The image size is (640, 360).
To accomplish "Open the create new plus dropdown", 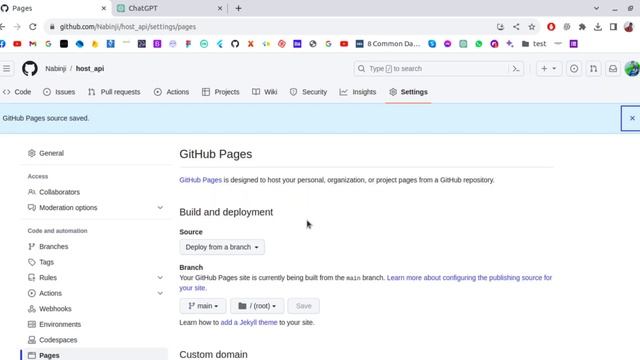I will (548, 69).
